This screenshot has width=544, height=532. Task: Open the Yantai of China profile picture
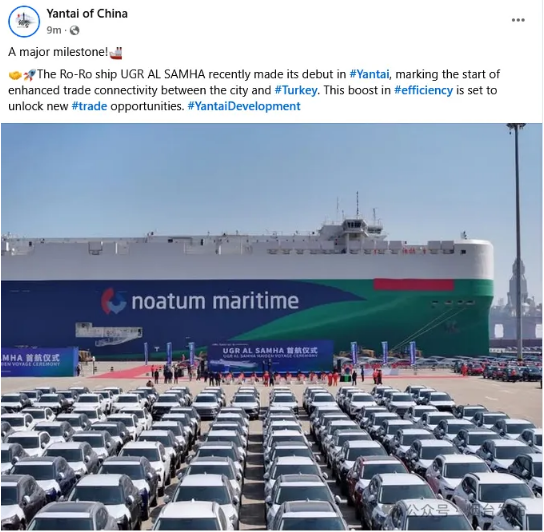click(24, 22)
